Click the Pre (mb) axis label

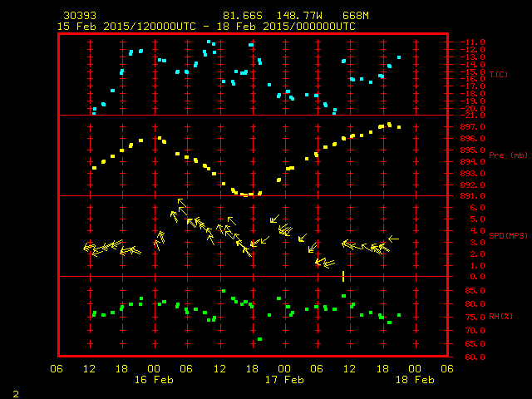tap(508, 155)
